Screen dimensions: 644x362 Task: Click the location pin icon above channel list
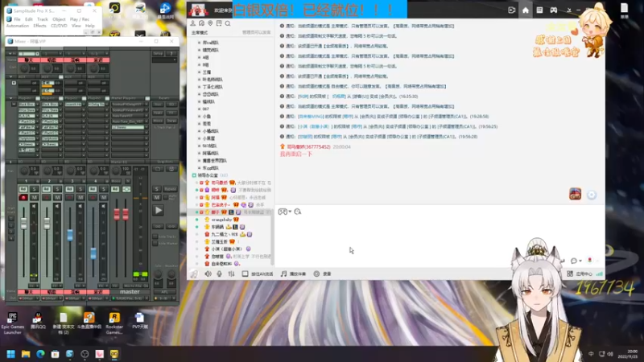click(x=210, y=23)
